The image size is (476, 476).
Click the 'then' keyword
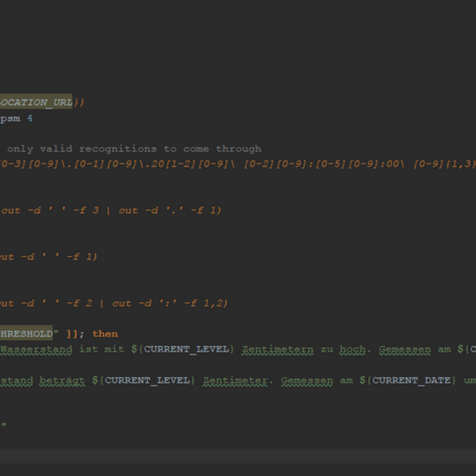point(105,334)
